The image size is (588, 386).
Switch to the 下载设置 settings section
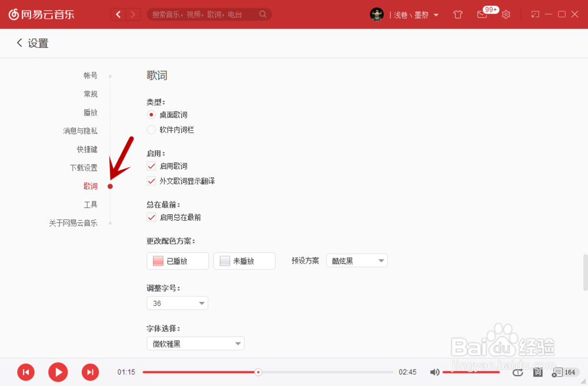84,168
